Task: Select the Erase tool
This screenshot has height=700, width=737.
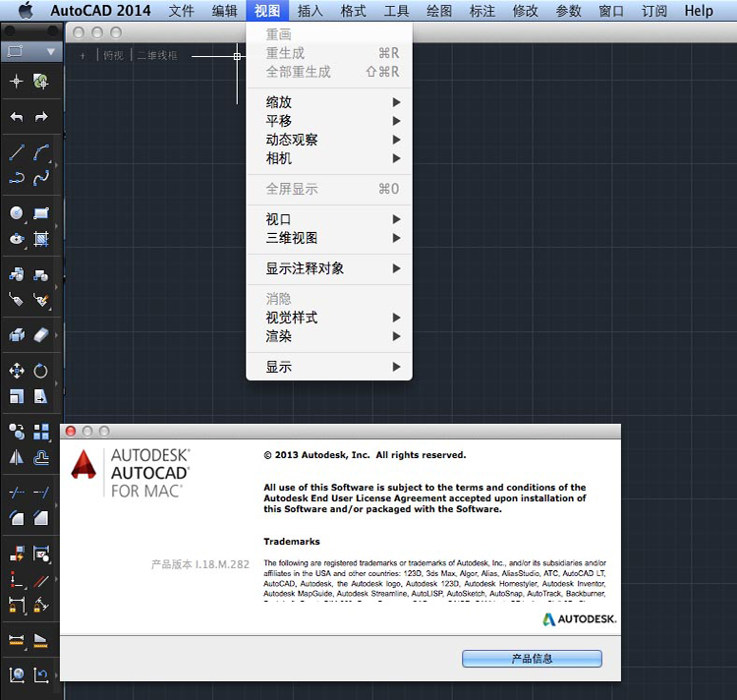Action: (x=41, y=335)
